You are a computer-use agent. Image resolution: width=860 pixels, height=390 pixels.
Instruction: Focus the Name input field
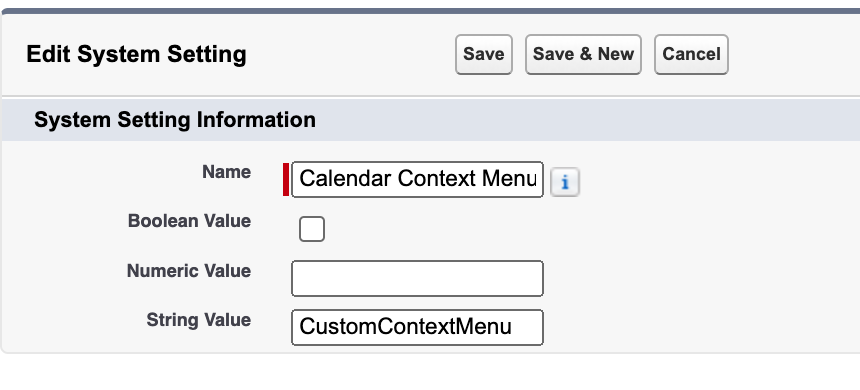417,179
